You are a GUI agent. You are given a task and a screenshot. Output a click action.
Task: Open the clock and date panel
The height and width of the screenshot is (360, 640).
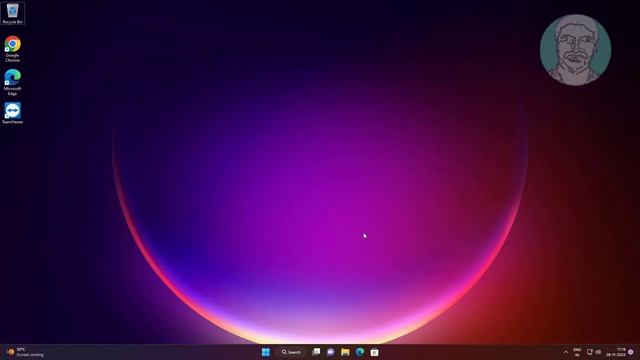click(616, 352)
